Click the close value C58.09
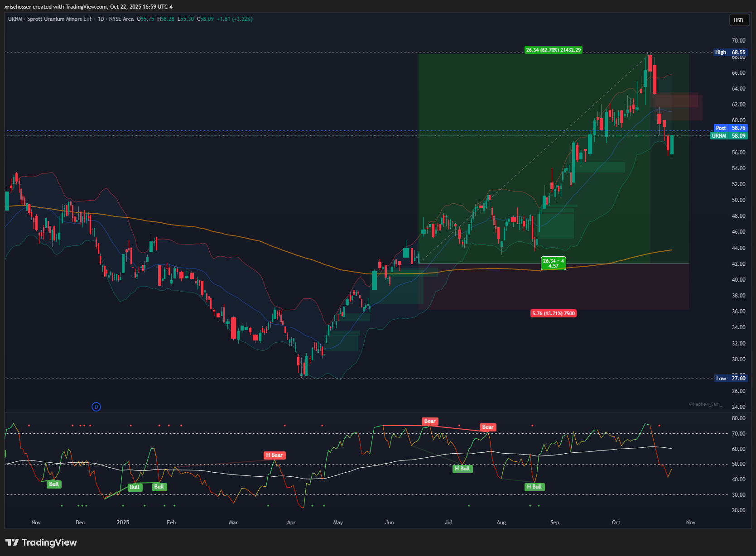The height and width of the screenshot is (556, 756). pyautogui.click(x=205, y=19)
